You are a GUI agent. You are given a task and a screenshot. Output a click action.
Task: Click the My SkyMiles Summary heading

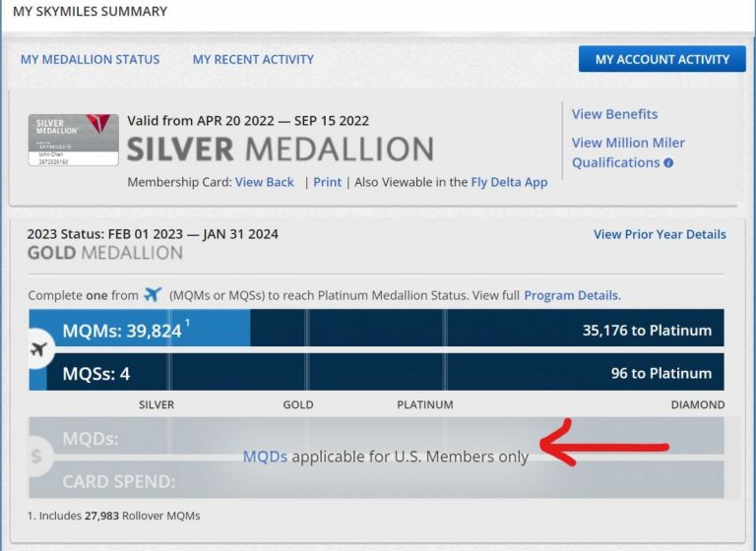(90, 11)
